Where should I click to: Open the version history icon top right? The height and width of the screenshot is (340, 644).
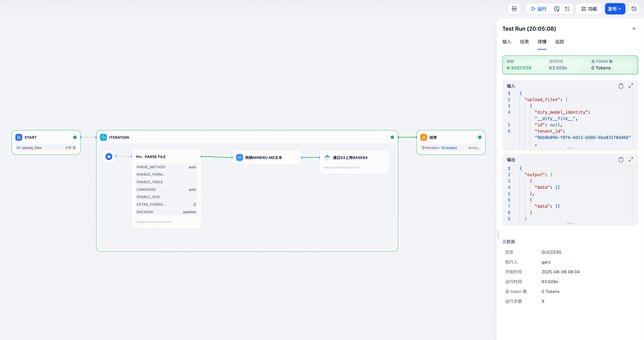point(634,9)
